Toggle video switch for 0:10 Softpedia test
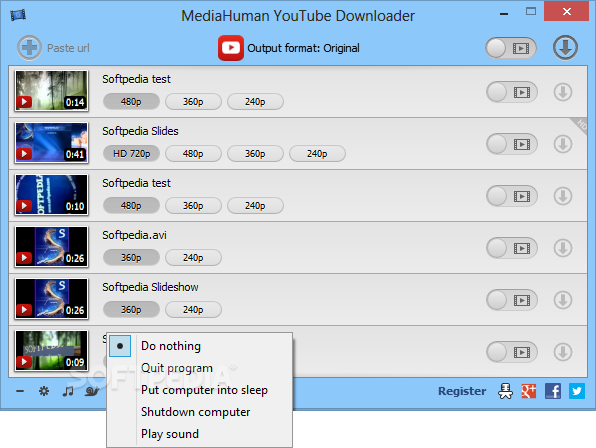 pos(512,196)
